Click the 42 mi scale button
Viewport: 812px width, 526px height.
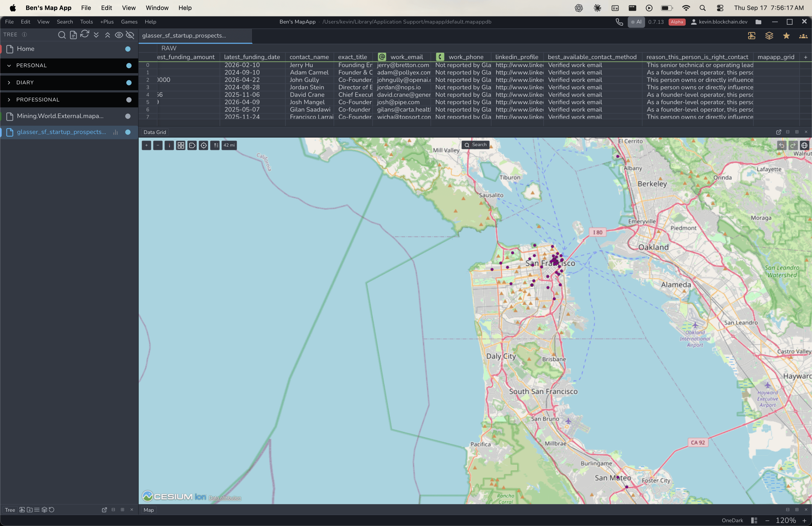229,145
